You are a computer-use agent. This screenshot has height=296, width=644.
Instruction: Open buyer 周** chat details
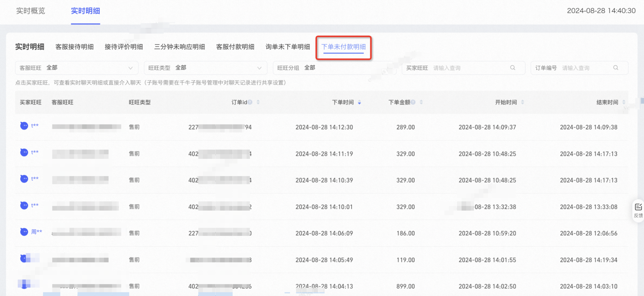[x=36, y=232]
